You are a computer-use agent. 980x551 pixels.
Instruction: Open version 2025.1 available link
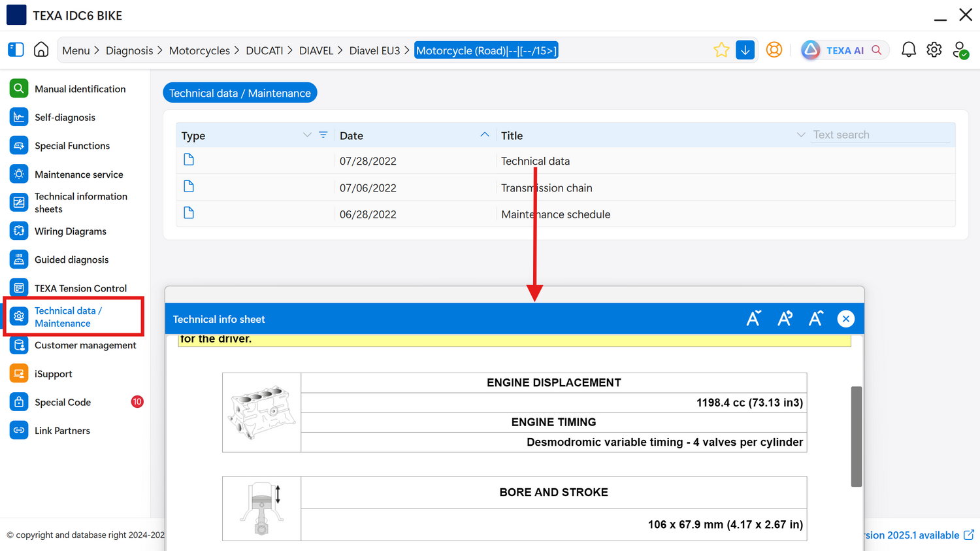920,535
